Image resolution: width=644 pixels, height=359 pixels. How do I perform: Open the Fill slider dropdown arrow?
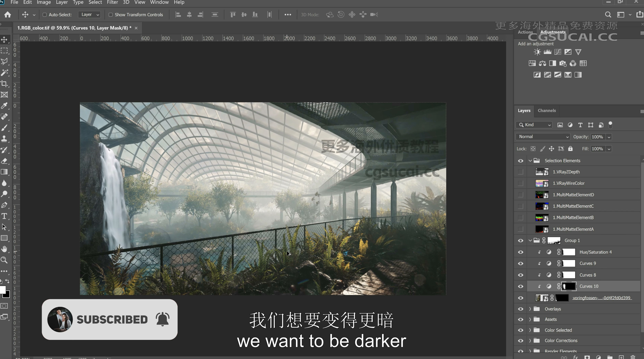point(609,149)
